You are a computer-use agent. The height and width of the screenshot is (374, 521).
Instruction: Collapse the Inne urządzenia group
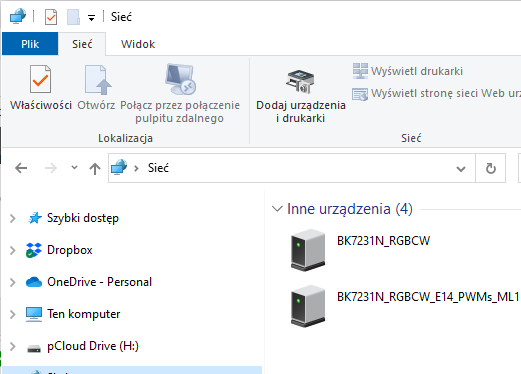coord(277,209)
